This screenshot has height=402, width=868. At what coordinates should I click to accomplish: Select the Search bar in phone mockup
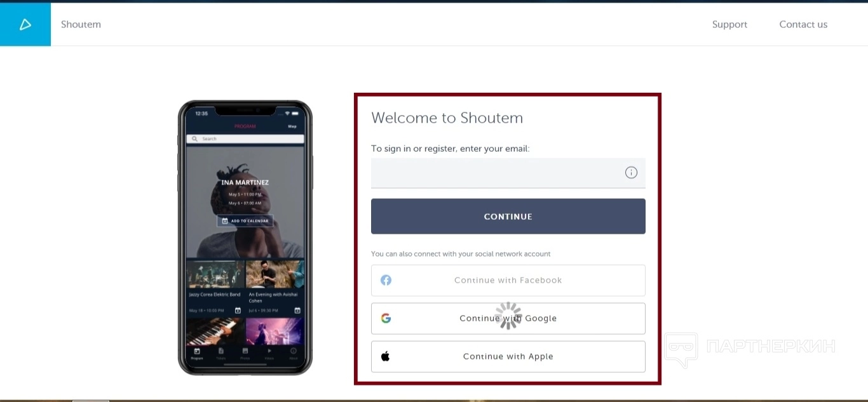(245, 138)
